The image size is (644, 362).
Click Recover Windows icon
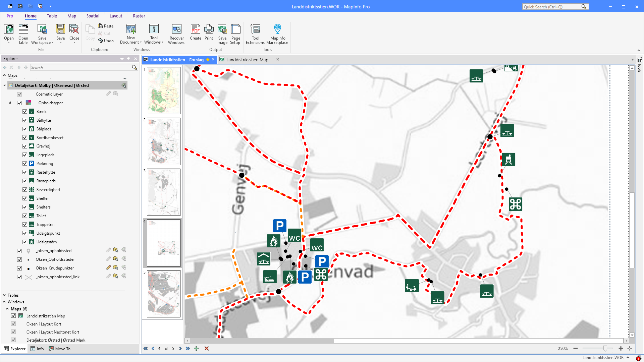pos(176,29)
